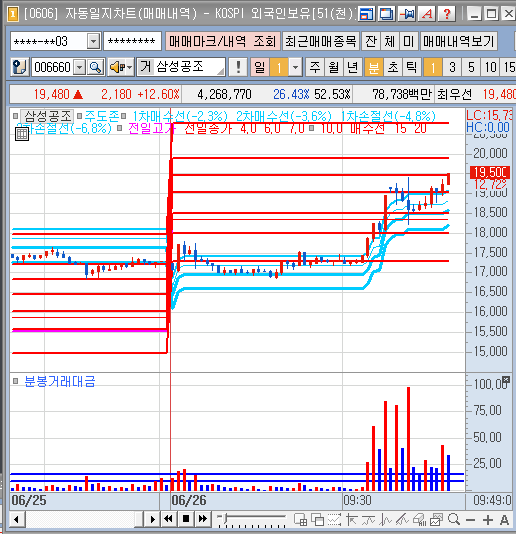Click the magnifying glass zoom icon at bottom
Screen dimensions: 516x534
coord(454,520)
